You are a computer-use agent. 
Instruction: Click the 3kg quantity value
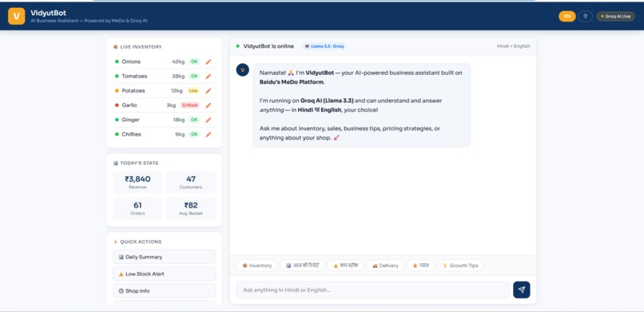(171, 105)
